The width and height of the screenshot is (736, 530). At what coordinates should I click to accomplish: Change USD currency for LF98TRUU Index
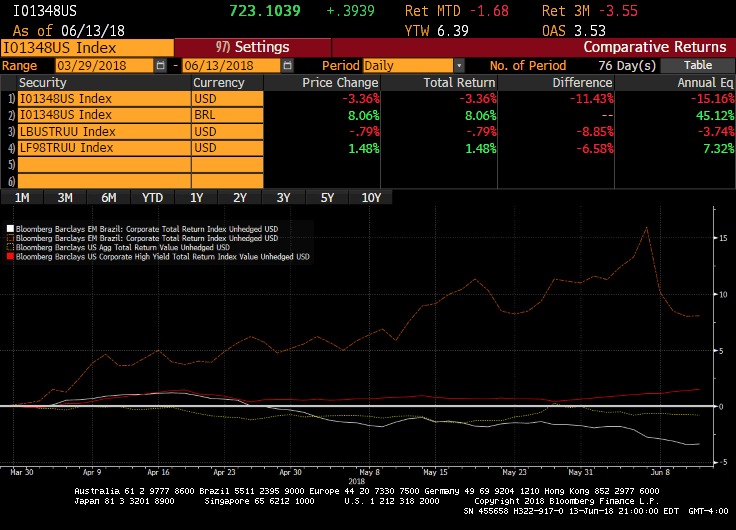tap(228, 148)
